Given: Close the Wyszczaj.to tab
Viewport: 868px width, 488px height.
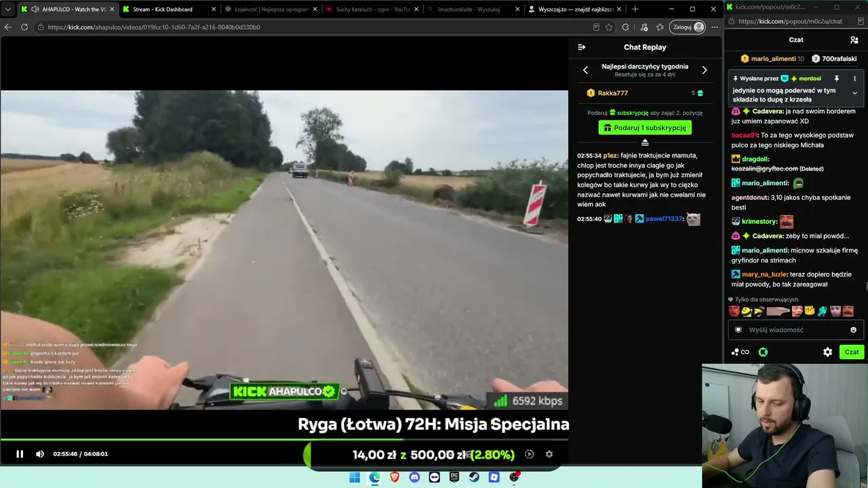Looking at the screenshot, I should tap(618, 9).
